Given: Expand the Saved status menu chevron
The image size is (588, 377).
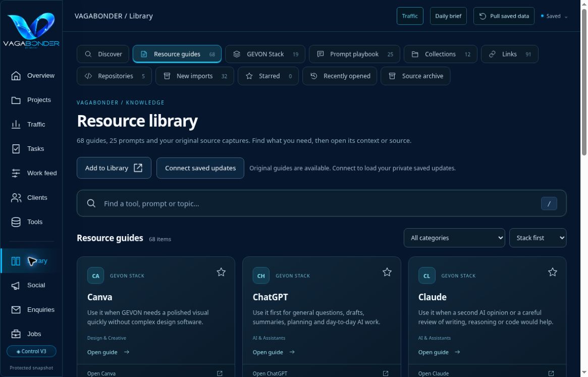Looking at the screenshot, I should point(566,17).
